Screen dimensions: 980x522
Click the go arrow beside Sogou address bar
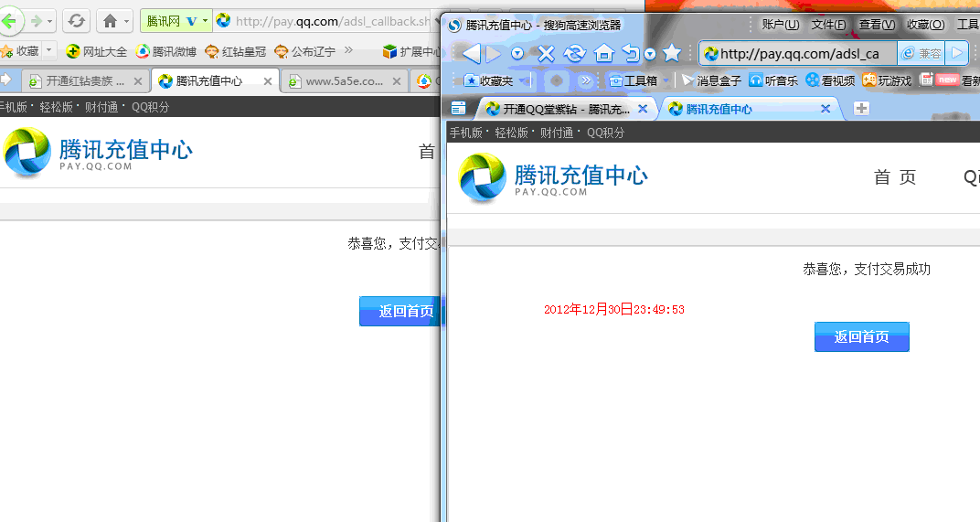(x=957, y=54)
